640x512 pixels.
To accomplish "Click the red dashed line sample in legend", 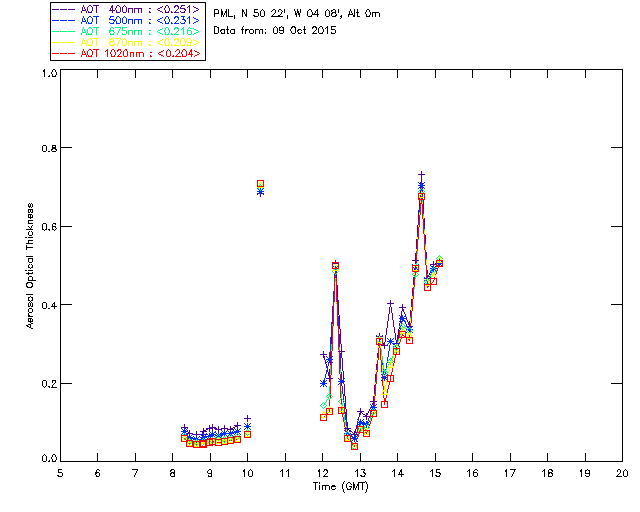I will tap(64, 53).
